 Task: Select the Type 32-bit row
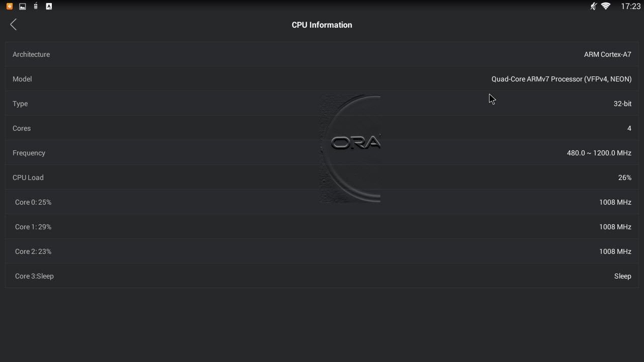pos(322,104)
